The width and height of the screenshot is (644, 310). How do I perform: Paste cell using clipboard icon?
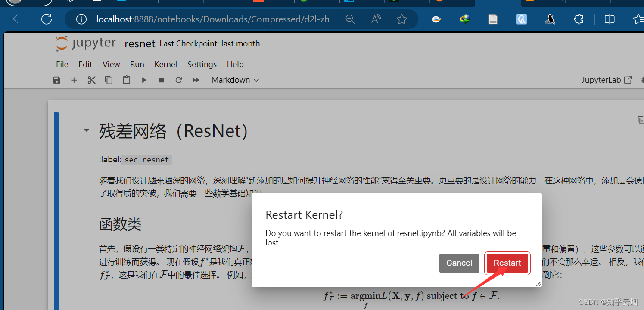(x=126, y=80)
